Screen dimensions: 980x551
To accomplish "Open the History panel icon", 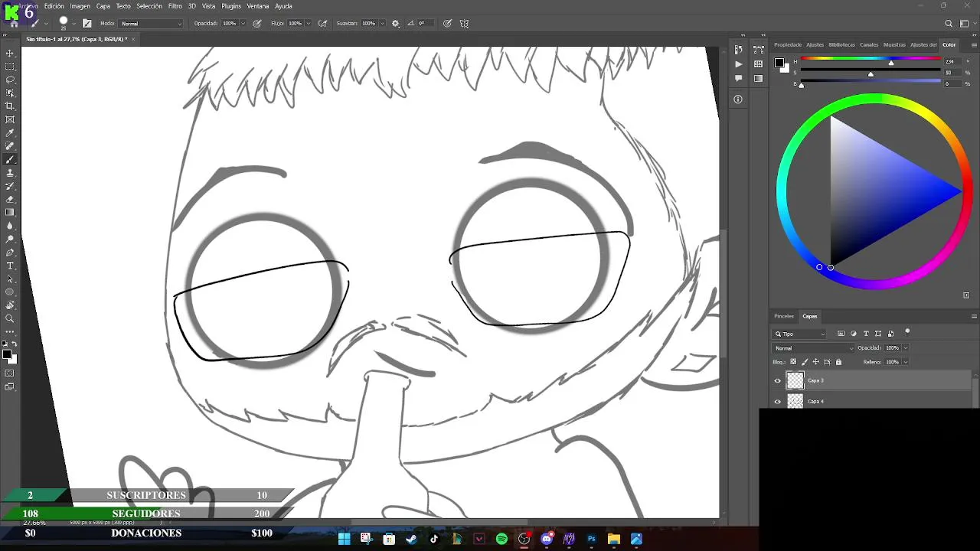I will tap(738, 50).
